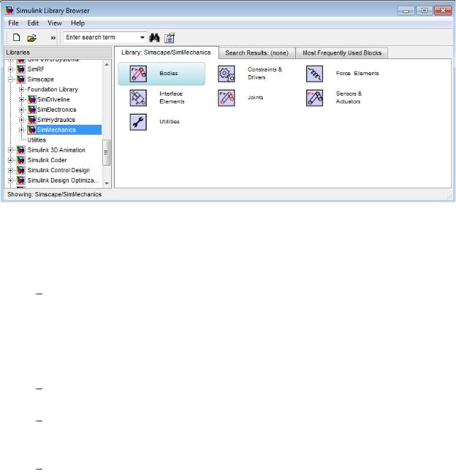The image size is (456, 476).
Task: Click the Simulink Library Browser title icon
Action: (x=9, y=10)
